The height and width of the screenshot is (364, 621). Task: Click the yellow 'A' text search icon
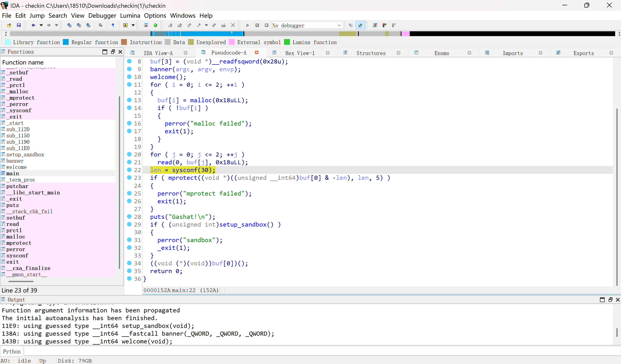[x=125, y=25]
